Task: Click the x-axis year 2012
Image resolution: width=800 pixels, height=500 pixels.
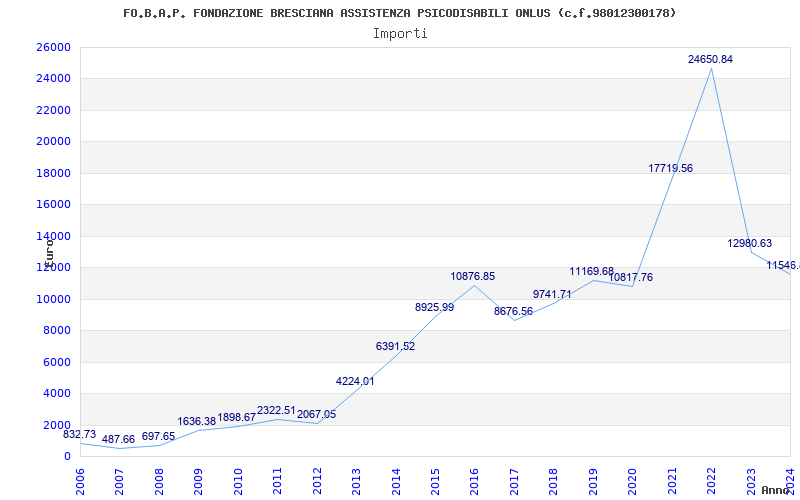Action: 317,480
